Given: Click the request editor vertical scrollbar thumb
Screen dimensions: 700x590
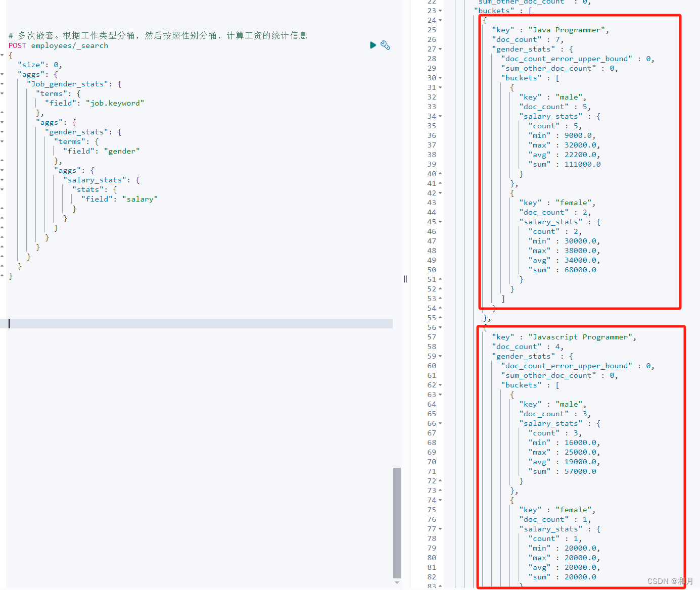Looking at the screenshot, I should tap(397, 523).
